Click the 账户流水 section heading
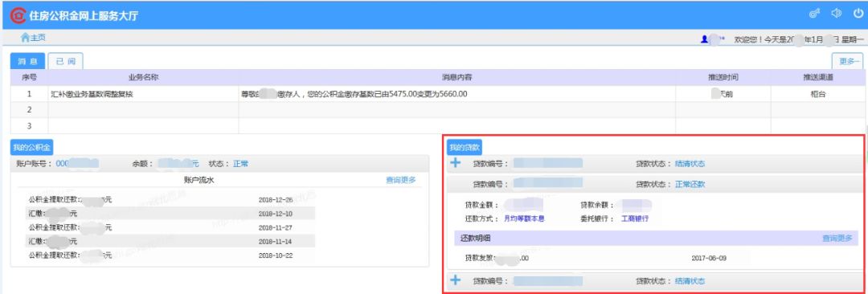868x294 pixels. click(x=199, y=179)
